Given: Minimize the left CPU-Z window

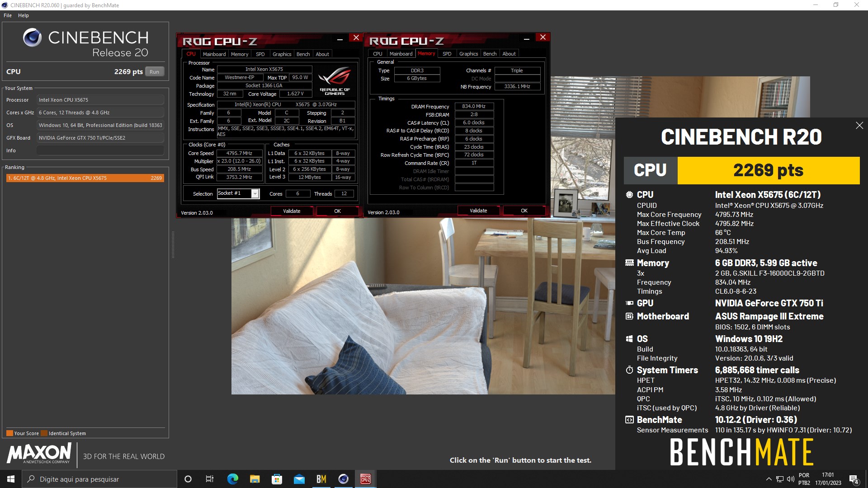Looking at the screenshot, I should pos(340,39).
